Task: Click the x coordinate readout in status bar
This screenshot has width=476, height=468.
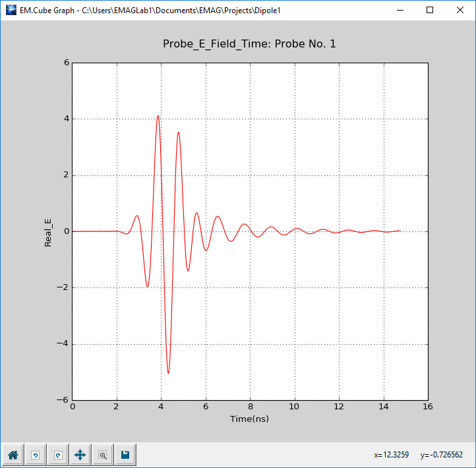Action: [392, 455]
